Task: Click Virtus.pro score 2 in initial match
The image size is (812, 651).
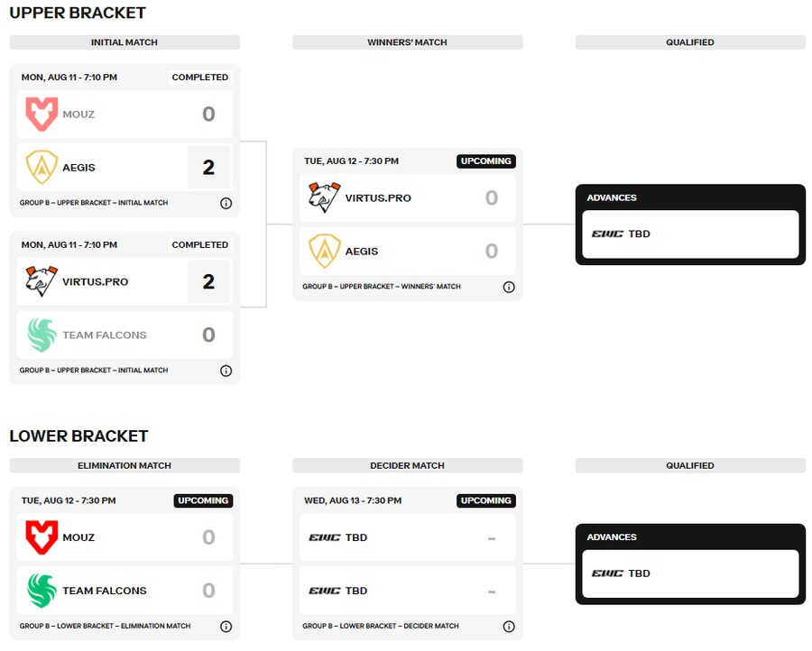Action: (208, 281)
